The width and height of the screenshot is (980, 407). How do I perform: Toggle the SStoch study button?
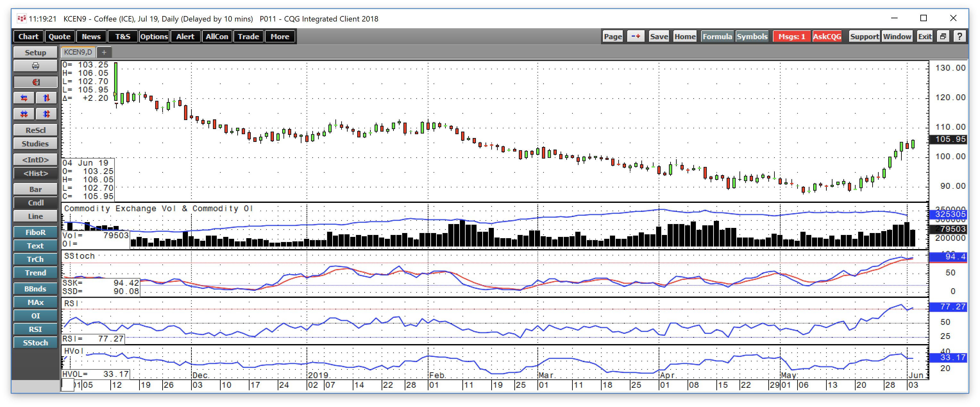point(35,343)
